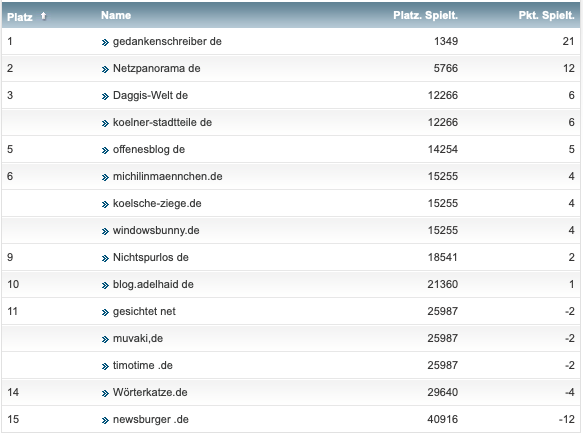Select rank number 10 in Platz column
This screenshot has height=436, width=583.
13,284
